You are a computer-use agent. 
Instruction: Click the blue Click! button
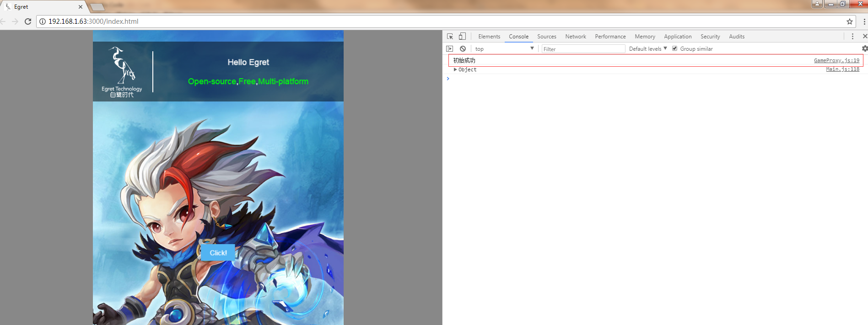tap(218, 252)
